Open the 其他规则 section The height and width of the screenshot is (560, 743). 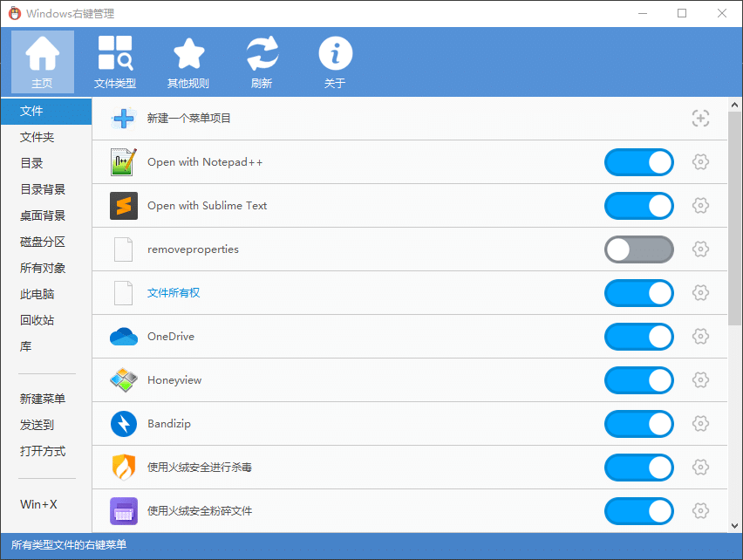pos(188,61)
